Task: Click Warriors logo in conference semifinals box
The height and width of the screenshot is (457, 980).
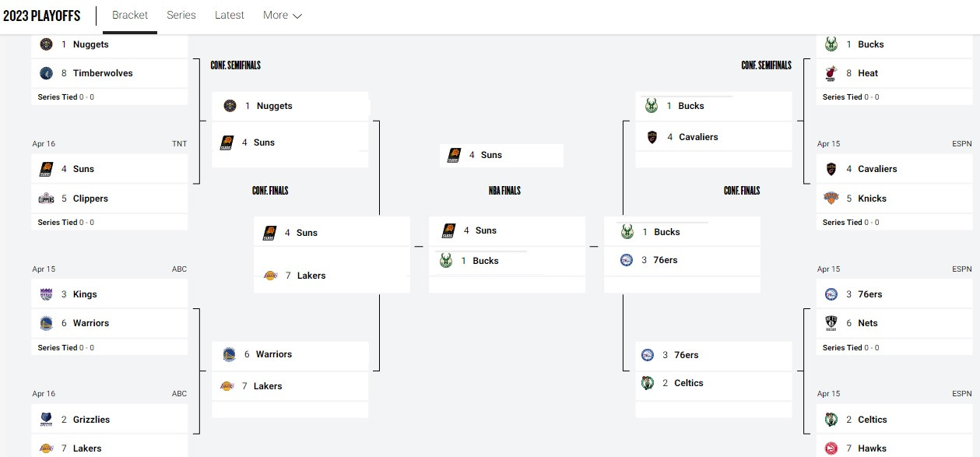Action: point(229,354)
